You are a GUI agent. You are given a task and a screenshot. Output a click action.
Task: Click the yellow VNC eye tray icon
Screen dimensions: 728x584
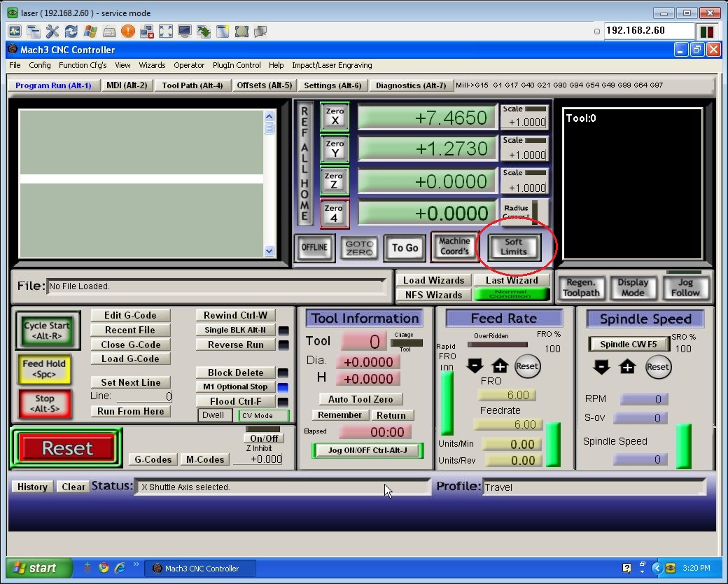[x=671, y=568]
